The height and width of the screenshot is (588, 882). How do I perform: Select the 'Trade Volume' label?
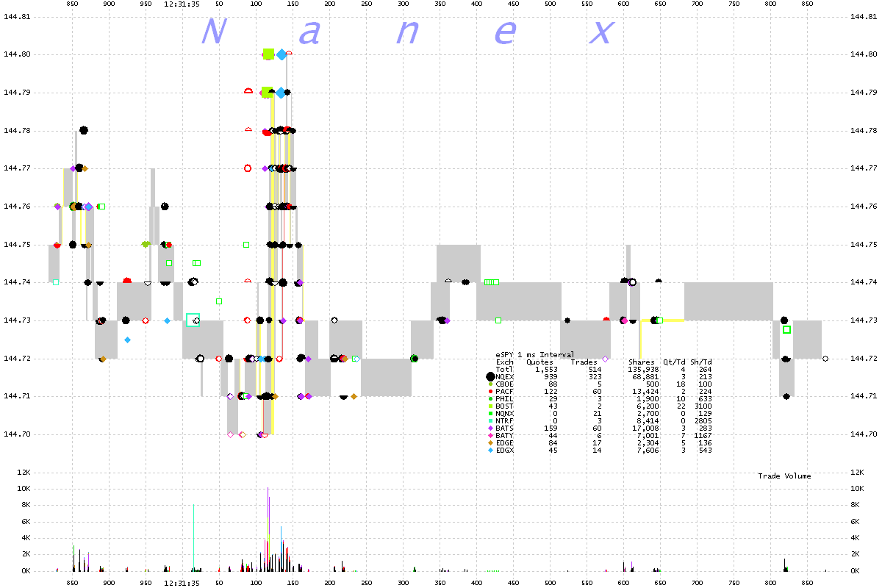(x=784, y=476)
